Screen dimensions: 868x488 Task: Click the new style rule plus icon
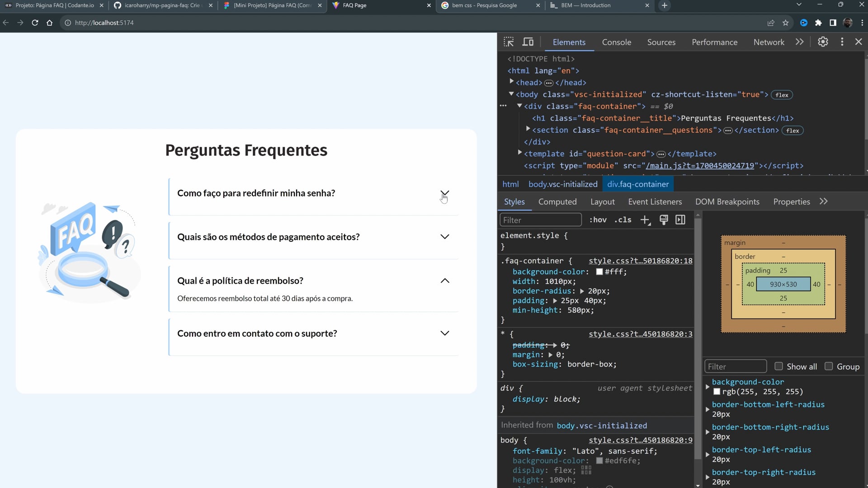coord(645,220)
